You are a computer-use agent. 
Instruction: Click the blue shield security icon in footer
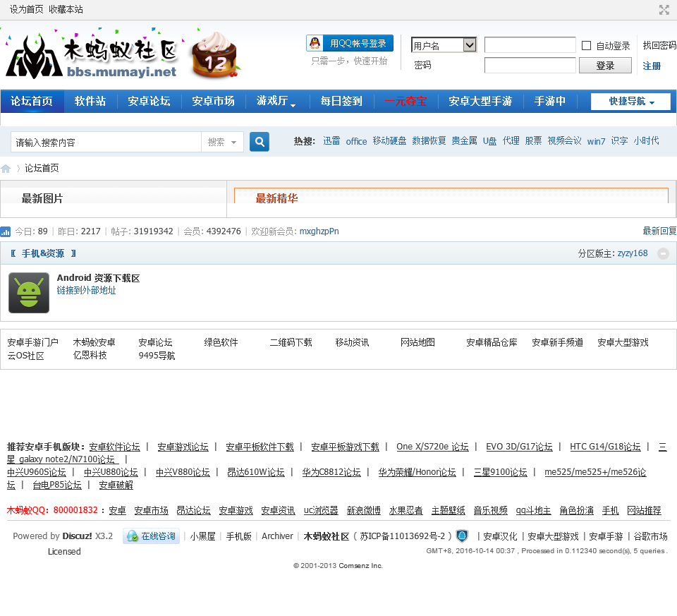462,536
